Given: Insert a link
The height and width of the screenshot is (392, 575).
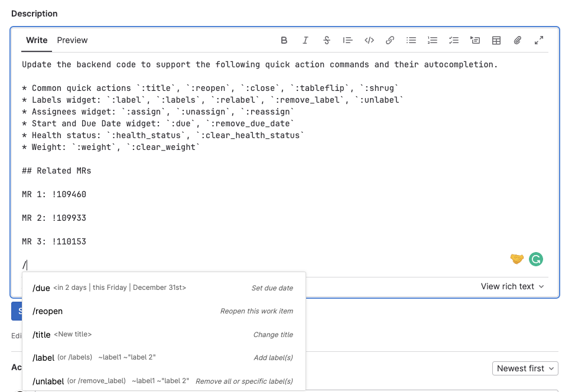Looking at the screenshot, I should pyautogui.click(x=390, y=40).
